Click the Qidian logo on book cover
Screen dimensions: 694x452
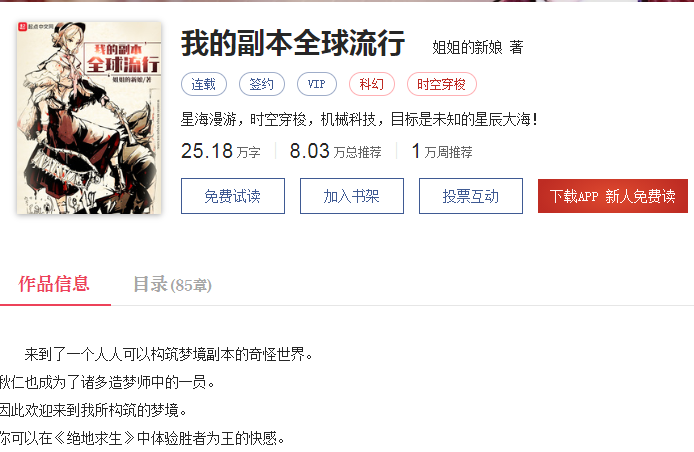tap(36, 27)
